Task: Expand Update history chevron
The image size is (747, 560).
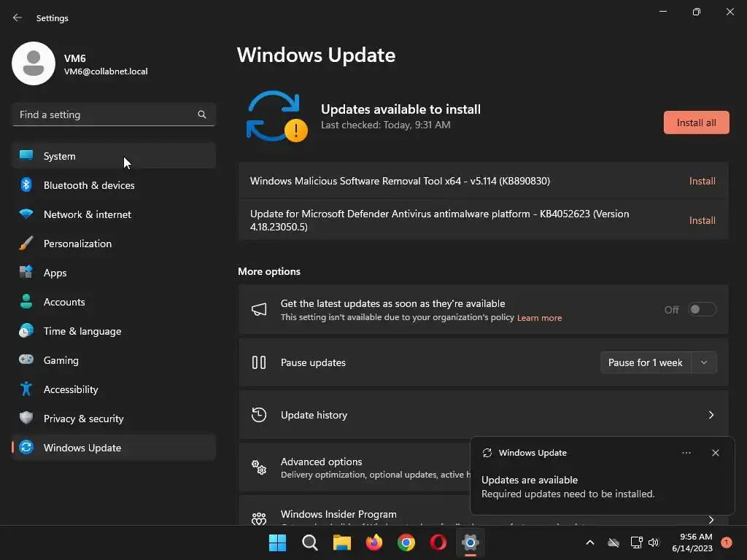Action: [x=711, y=415]
